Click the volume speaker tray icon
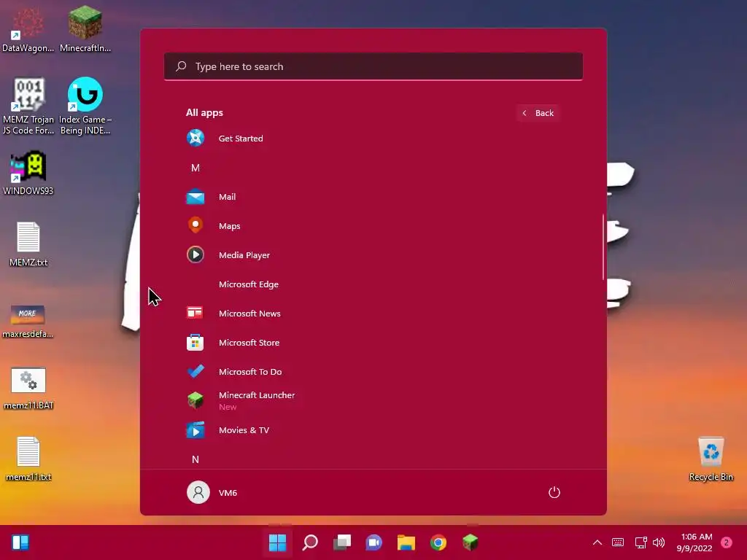Viewport: 747px width, 560px height. pyautogui.click(x=659, y=542)
